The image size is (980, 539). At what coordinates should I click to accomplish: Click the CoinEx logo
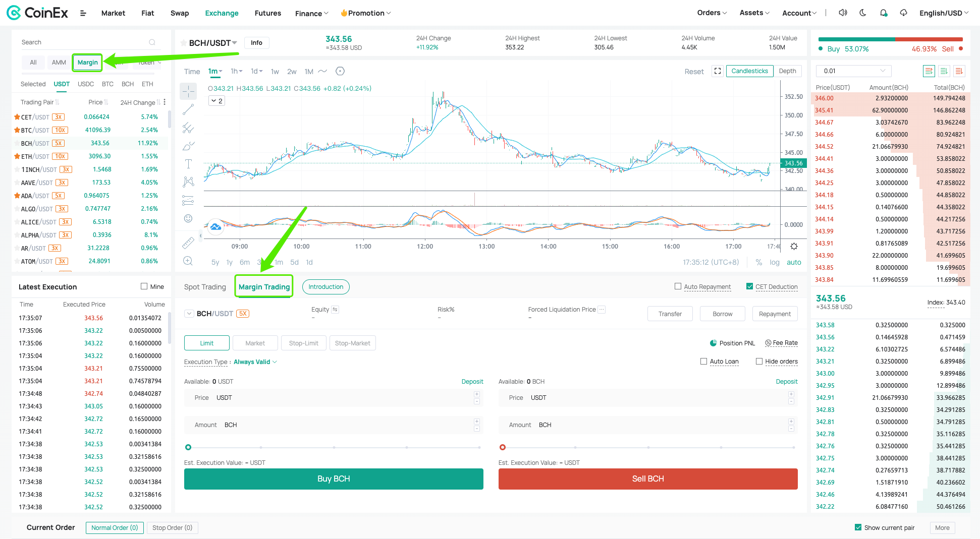(37, 13)
